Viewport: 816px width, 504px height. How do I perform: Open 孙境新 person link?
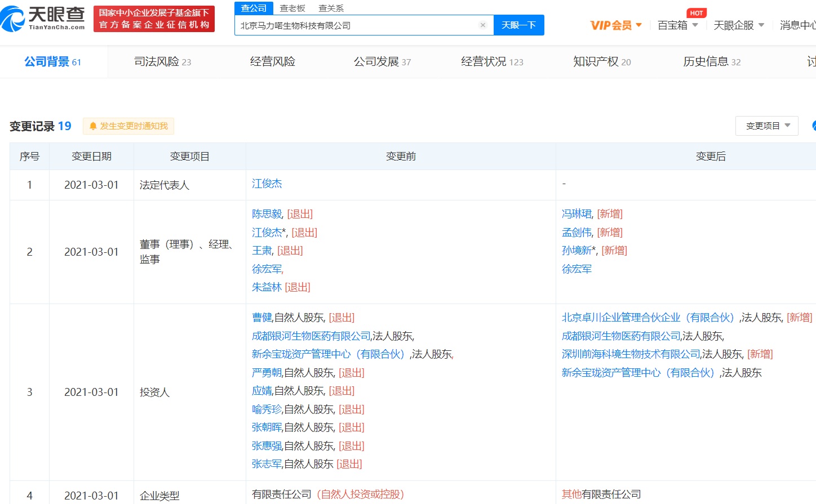pyautogui.click(x=577, y=251)
